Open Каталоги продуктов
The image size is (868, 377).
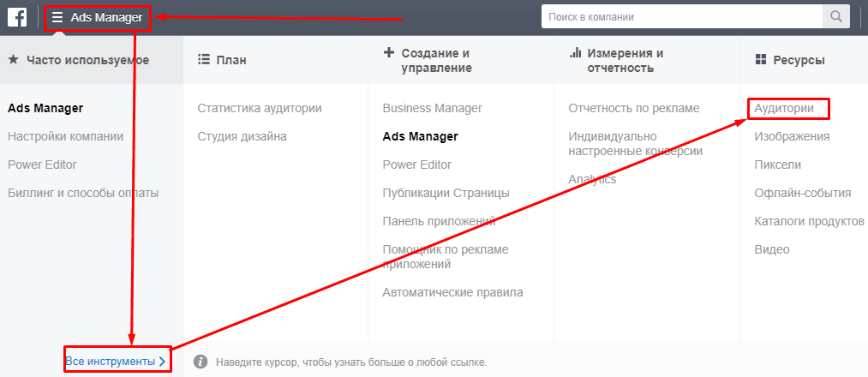tap(810, 221)
